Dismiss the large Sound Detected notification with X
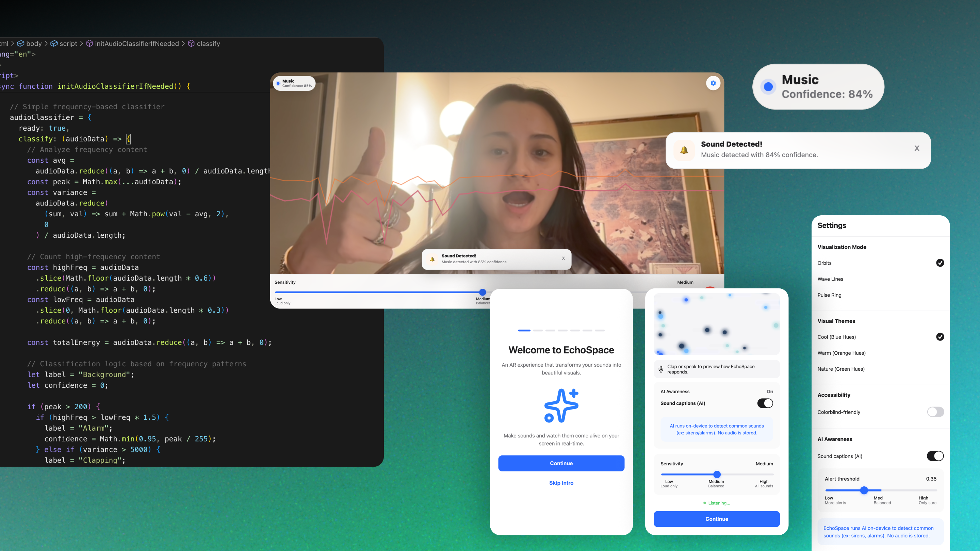Viewport: 980px width, 551px height. [x=916, y=148]
